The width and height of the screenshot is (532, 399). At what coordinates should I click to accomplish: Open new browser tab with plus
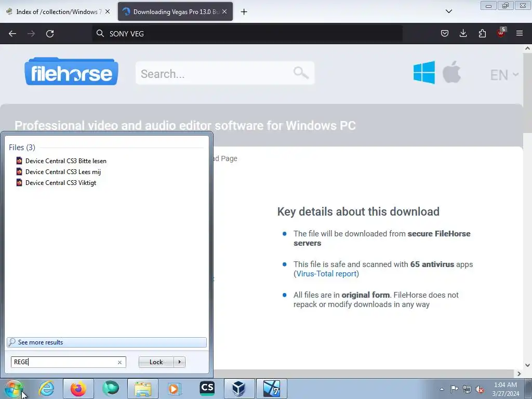(x=244, y=12)
